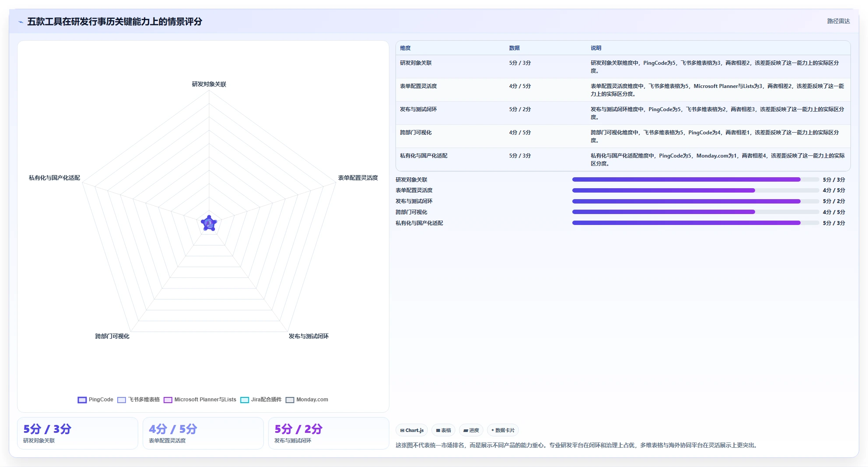Click the 私有化与国产化适配 progress bar

696,223
